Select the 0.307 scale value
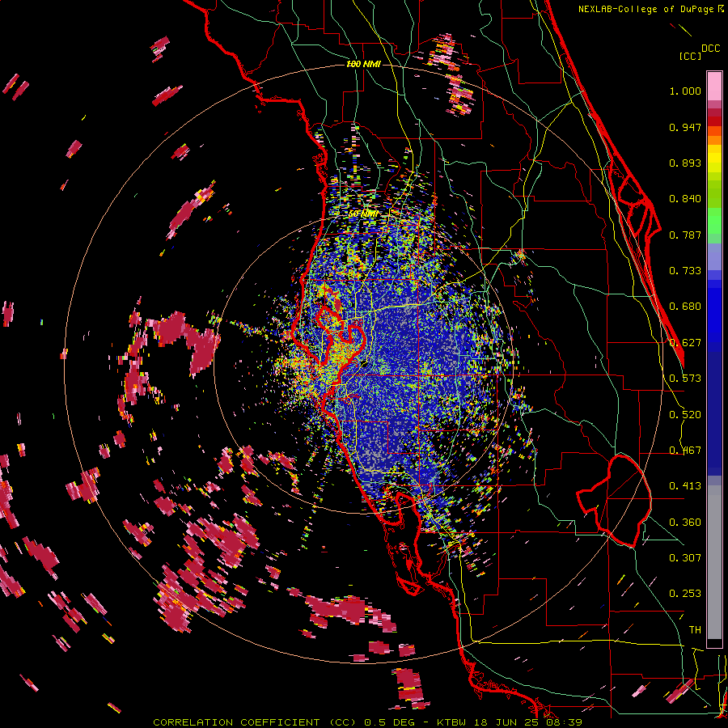Image resolution: width=728 pixels, height=728 pixels. (685, 557)
